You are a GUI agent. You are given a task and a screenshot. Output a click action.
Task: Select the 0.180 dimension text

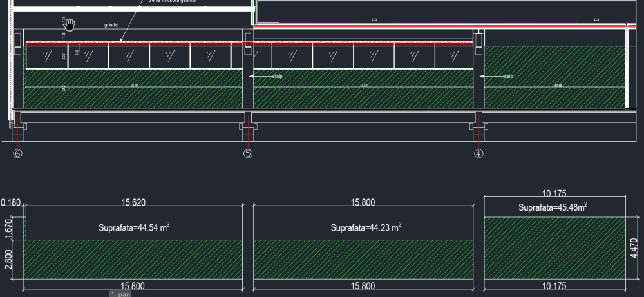pos(11,202)
